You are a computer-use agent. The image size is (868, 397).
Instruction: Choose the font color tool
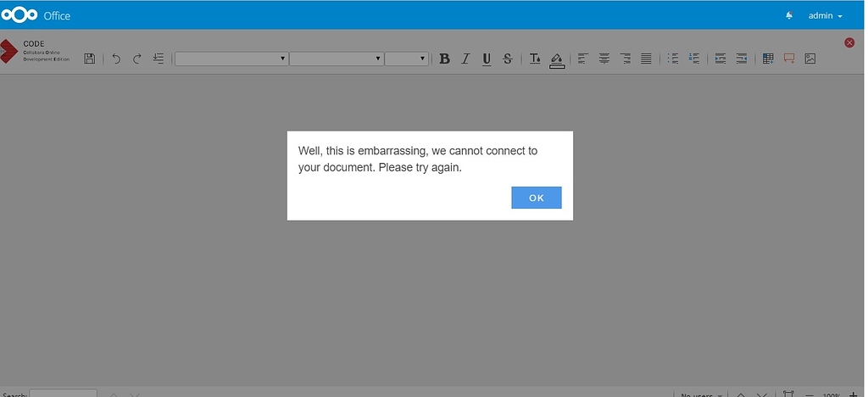point(535,59)
